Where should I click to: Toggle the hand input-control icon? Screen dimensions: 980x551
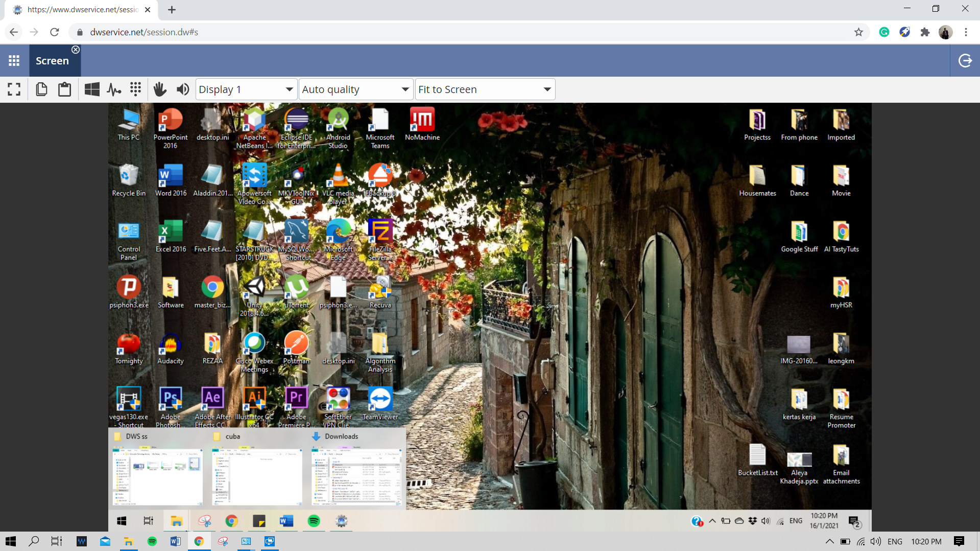[160, 89]
